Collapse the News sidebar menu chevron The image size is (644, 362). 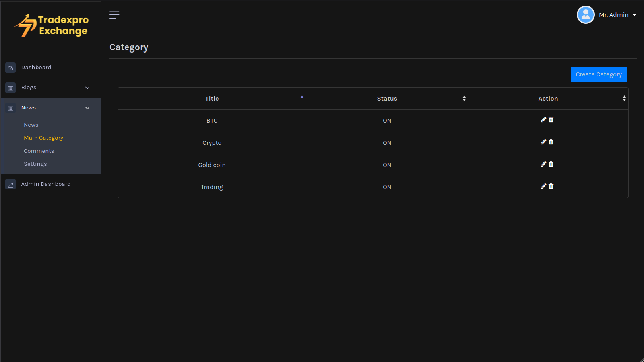click(87, 108)
